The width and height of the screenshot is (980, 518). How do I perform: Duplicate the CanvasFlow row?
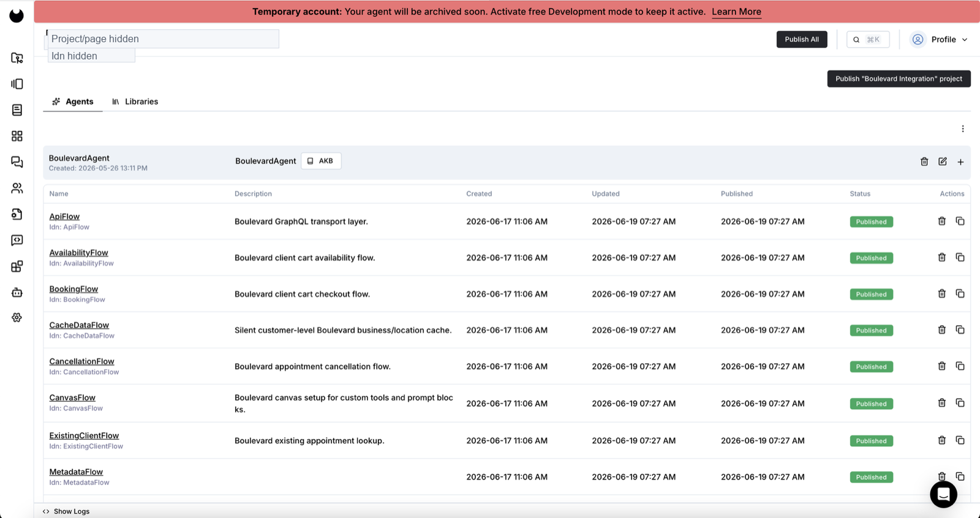pyautogui.click(x=960, y=403)
